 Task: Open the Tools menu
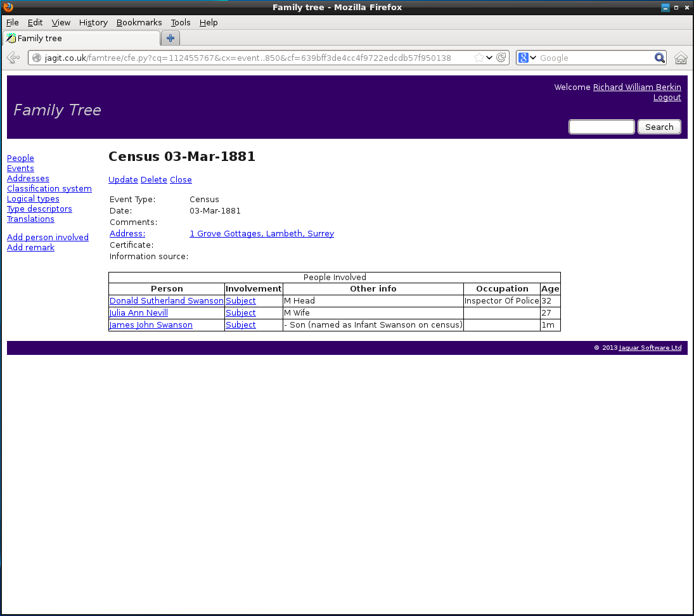(x=181, y=22)
